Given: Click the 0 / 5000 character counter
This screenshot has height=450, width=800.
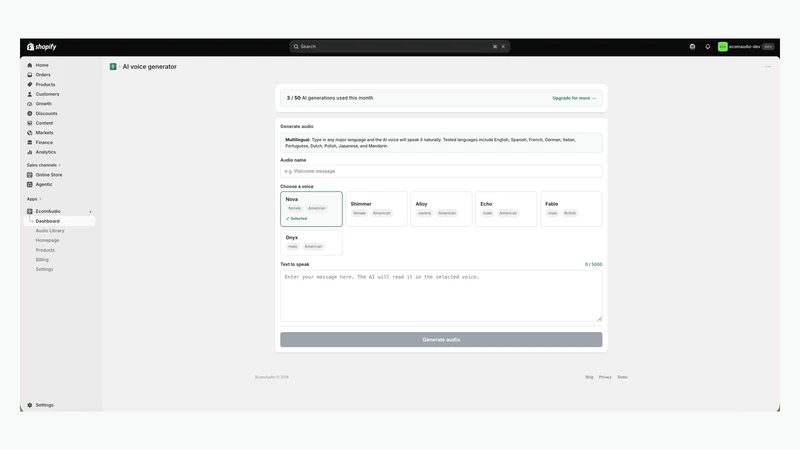Looking at the screenshot, I should point(593,265).
